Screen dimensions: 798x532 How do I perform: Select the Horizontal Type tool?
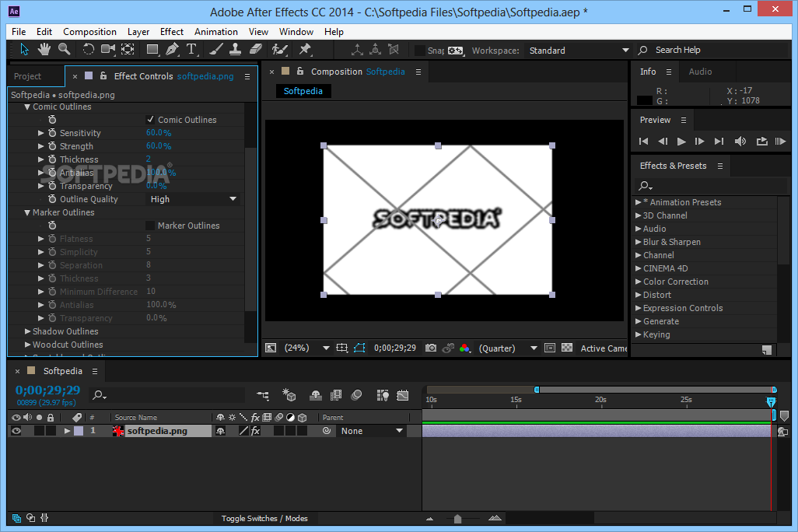[x=191, y=49]
